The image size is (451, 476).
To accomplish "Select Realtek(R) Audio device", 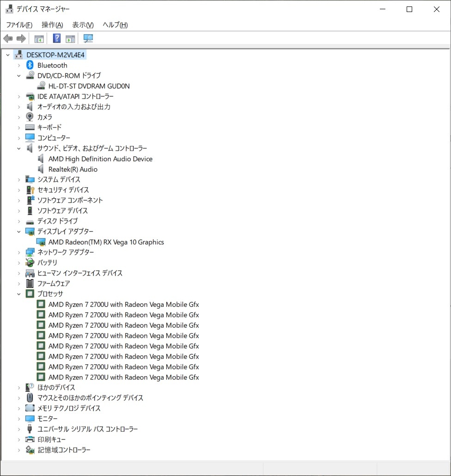I will [73, 169].
